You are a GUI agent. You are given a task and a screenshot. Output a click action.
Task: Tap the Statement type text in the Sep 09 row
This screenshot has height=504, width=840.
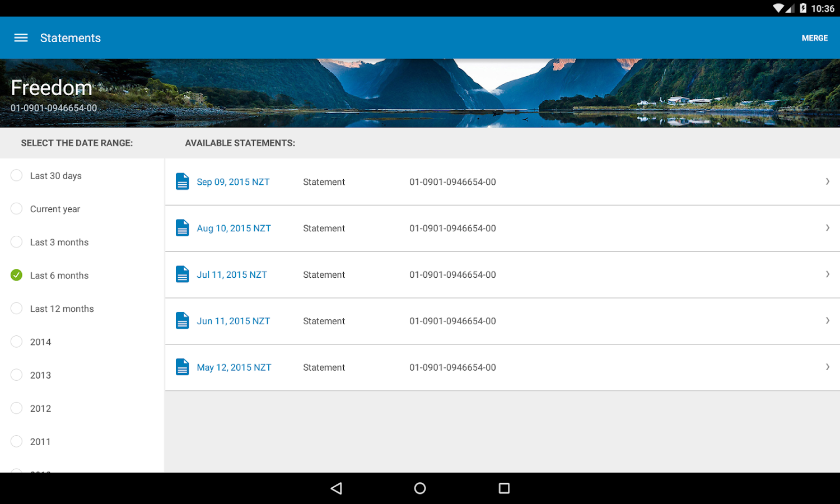[324, 182]
